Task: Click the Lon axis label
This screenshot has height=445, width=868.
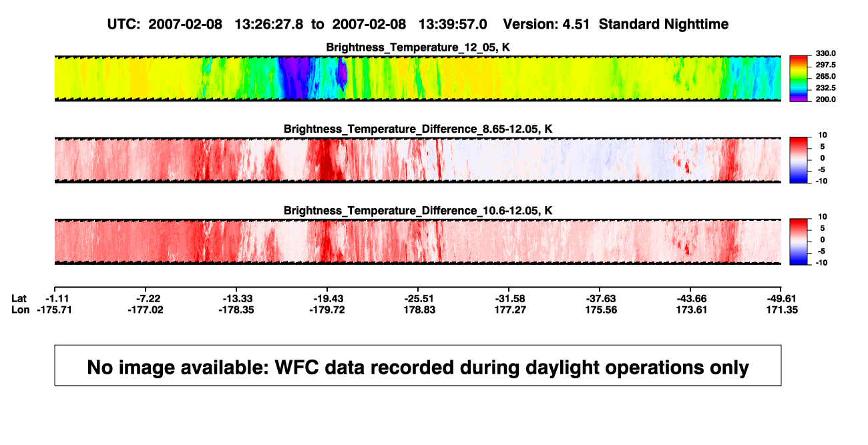Action: click(x=21, y=310)
